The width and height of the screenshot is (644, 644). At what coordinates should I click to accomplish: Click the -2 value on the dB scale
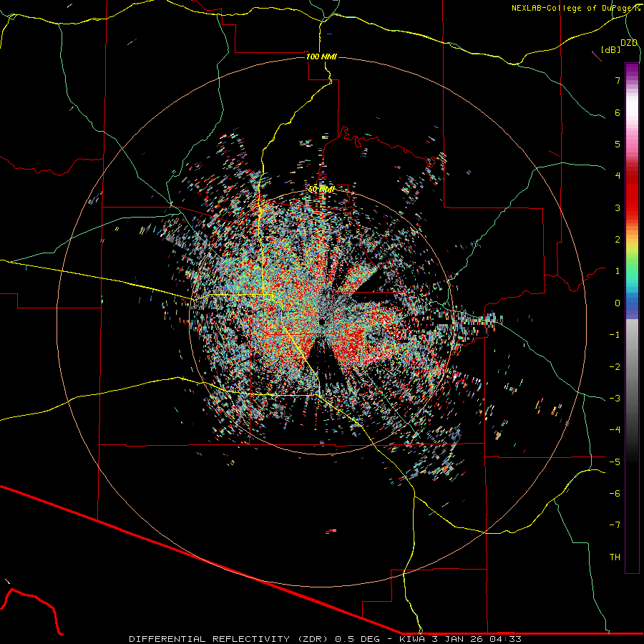tap(615, 366)
